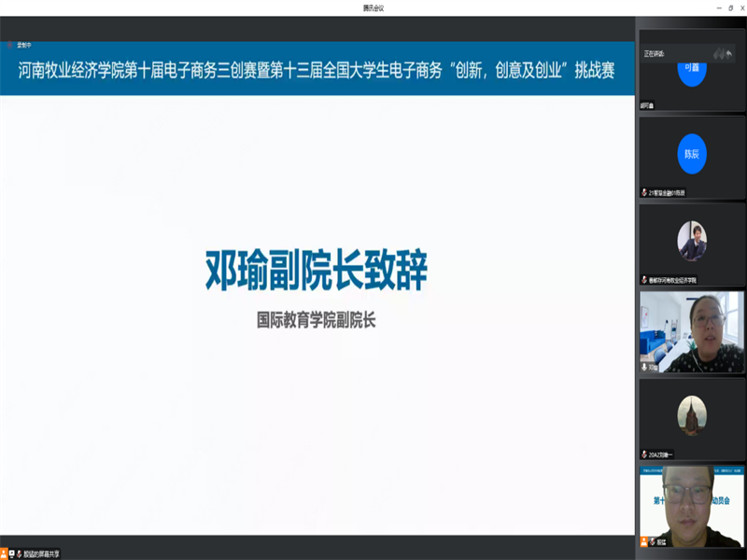The image size is (747, 560).
Task: Click muted mic icon on 20A2 participant tile
Action: tap(644, 455)
